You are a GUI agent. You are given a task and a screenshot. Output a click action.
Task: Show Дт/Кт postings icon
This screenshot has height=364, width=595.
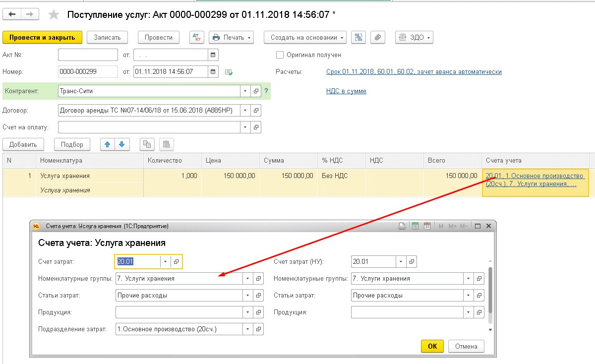pyautogui.click(x=197, y=37)
